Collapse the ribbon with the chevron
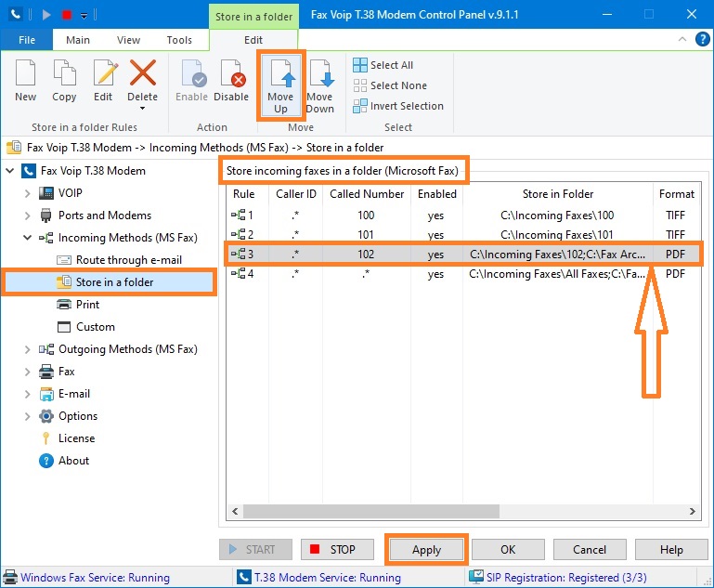Image resolution: width=714 pixels, height=588 pixels. pyautogui.click(x=682, y=39)
